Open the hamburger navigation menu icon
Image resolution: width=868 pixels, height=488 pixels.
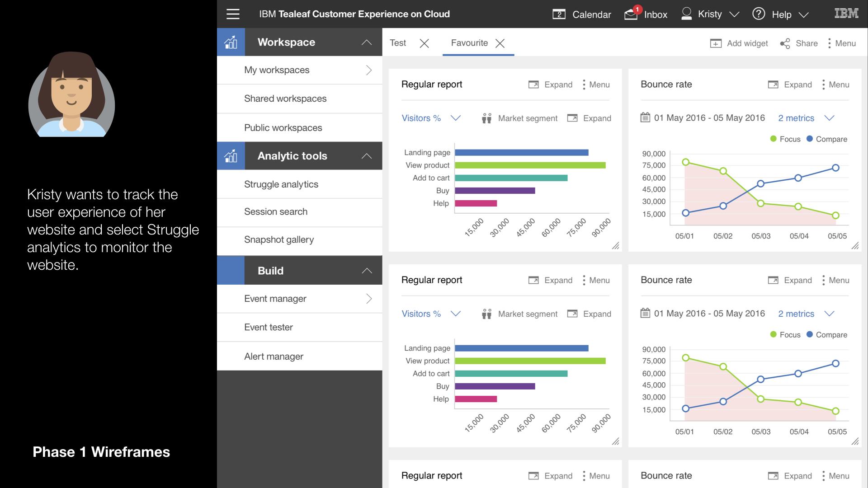[x=233, y=14]
